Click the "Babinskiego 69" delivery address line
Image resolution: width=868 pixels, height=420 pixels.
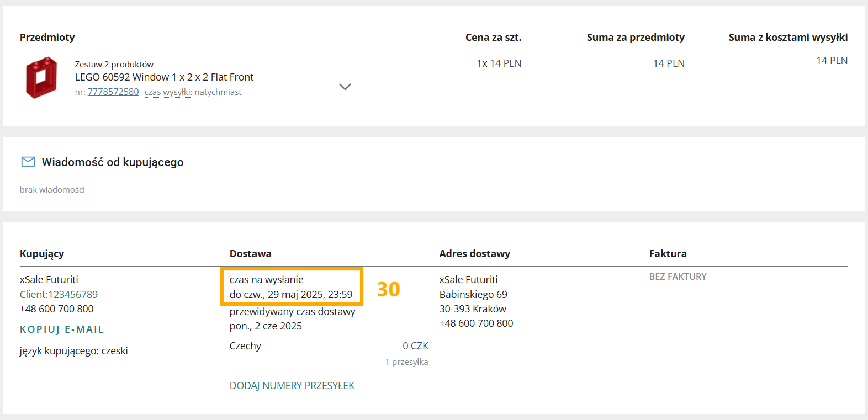[x=473, y=295]
